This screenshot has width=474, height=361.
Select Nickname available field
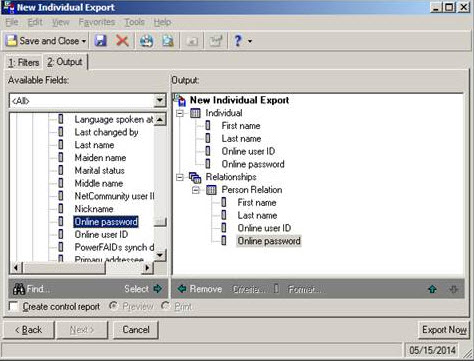94,209
